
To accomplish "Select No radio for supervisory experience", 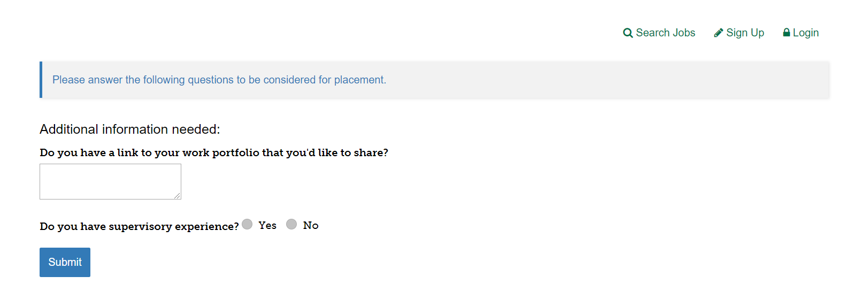I will point(291,224).
